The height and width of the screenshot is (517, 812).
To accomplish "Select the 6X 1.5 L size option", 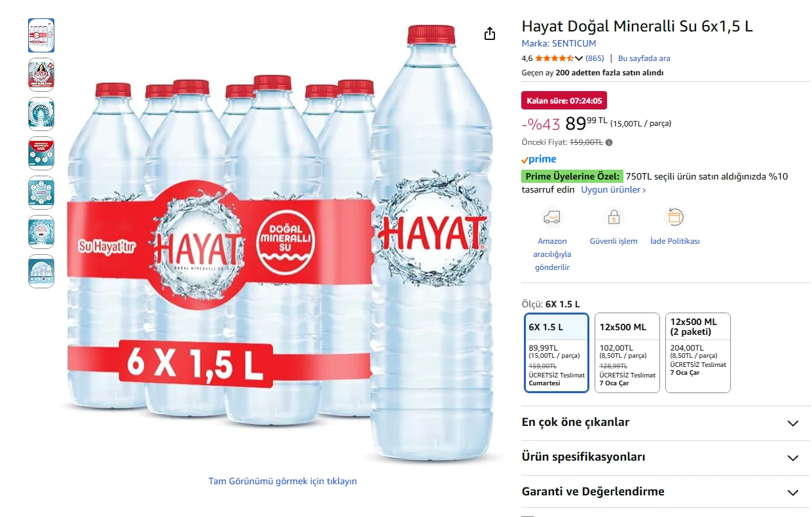I will coord(557,353).
